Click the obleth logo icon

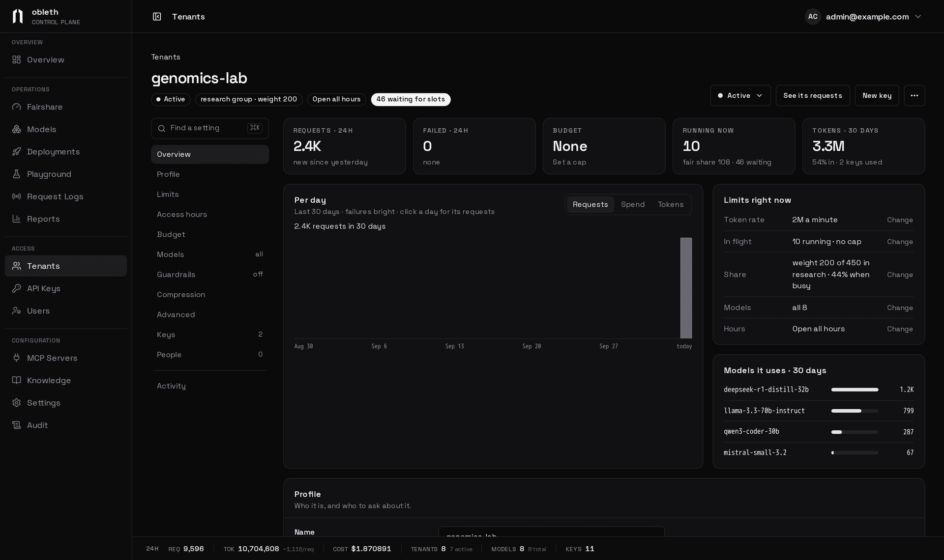[18, 16]
